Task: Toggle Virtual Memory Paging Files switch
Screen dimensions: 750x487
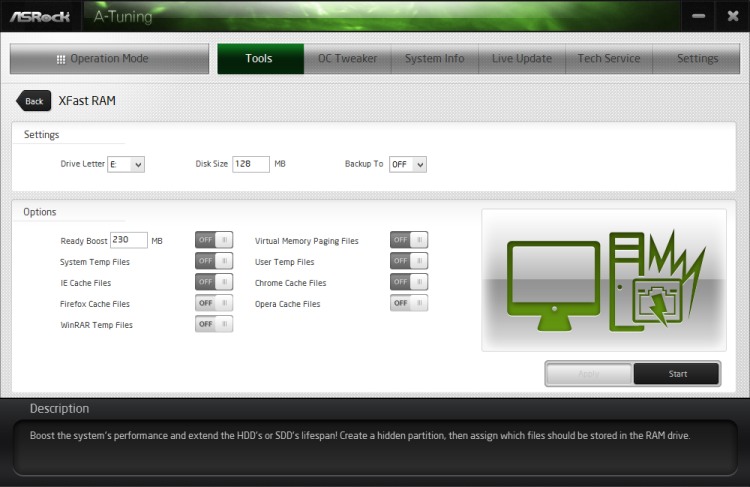Action: coord(408,240)
